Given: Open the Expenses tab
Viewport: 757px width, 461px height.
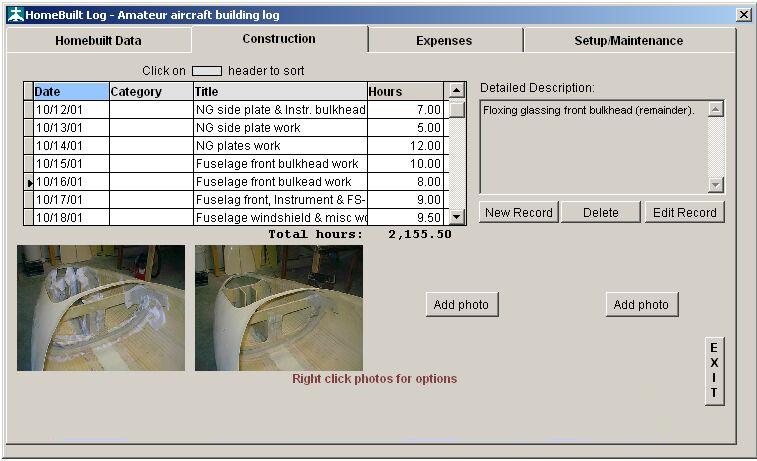Looking at the screenshot, I should click(x=444, y=41).
